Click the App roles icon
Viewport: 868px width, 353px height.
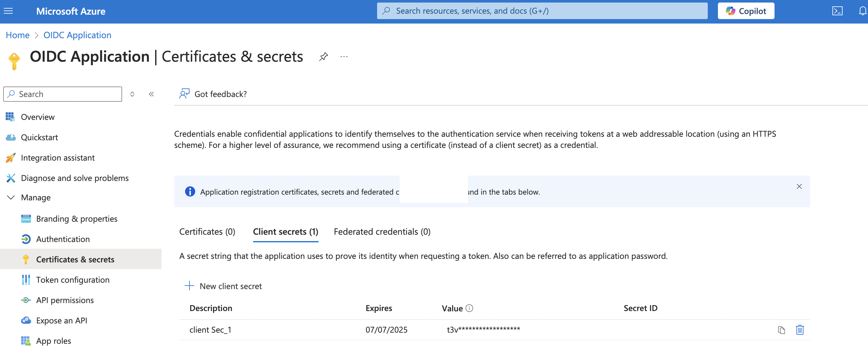pyautogui.click(x=26, y=341)
